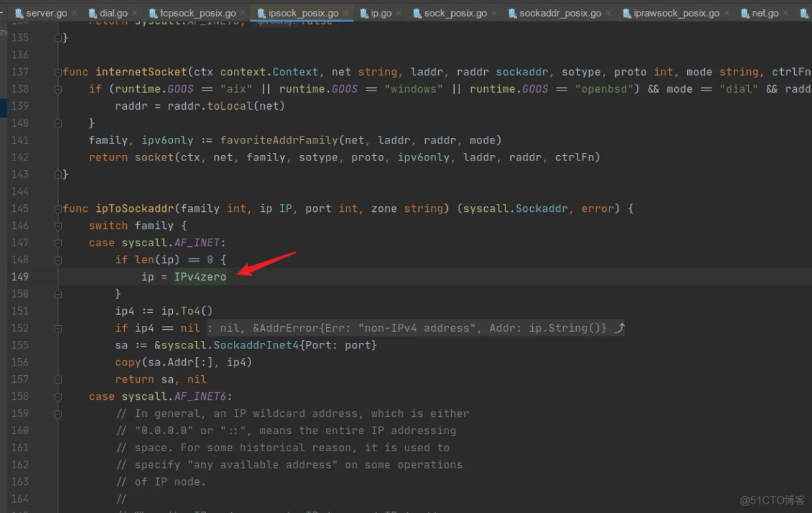This screenshot has width=812, height=513.
Task: Collapse the comment block starting at line 159
Action: pyautogui.click(x=58, y=414)
